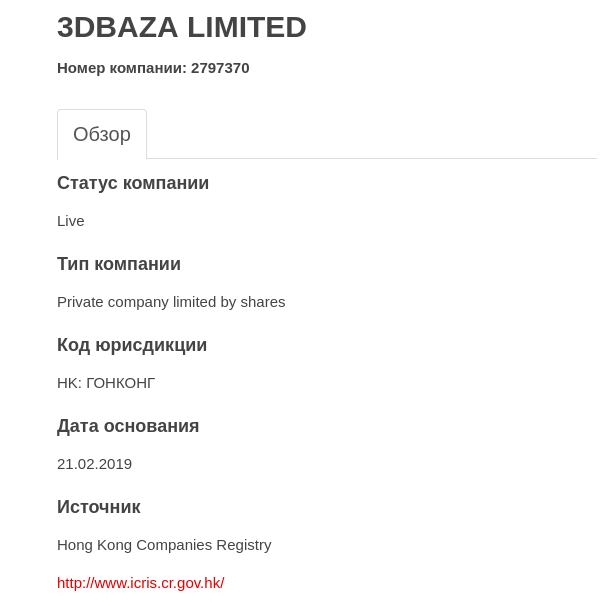
Task: Click the word Registry in source text
Action: 244,545
